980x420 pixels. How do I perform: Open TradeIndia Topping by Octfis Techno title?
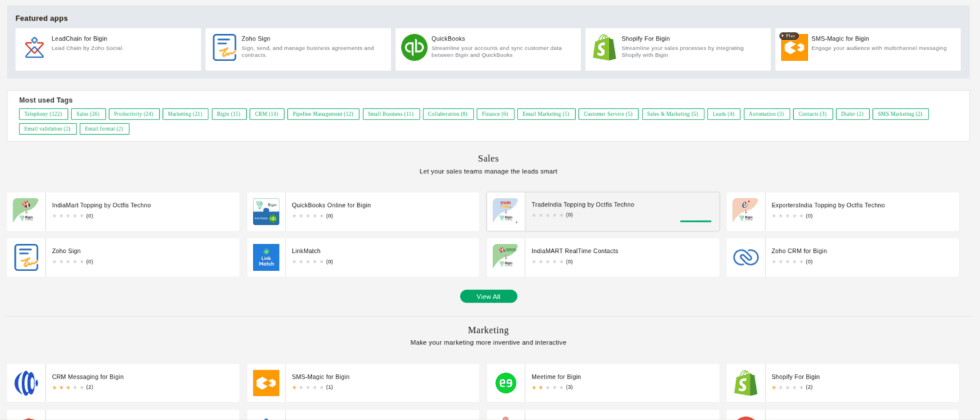[x=583, y=204]
